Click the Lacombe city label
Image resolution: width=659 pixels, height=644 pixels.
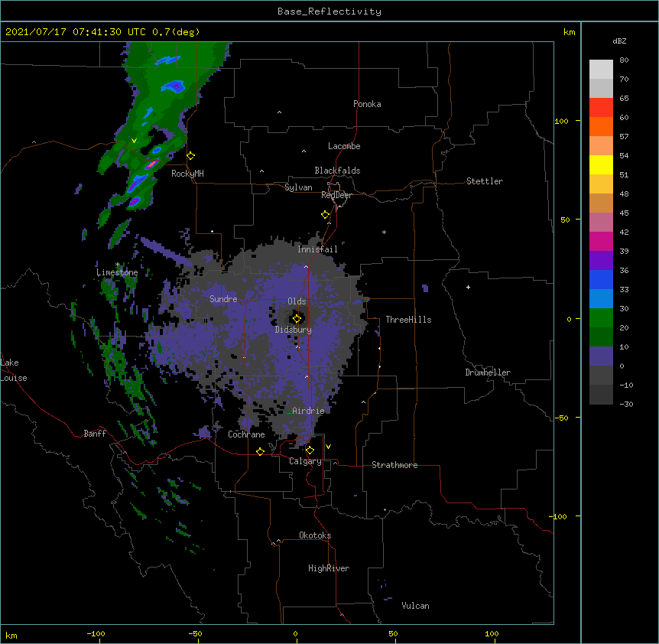coord(344,146)
